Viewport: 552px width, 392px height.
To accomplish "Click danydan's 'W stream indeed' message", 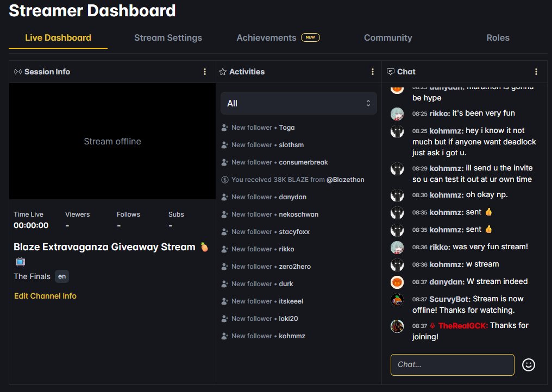I will tap(497, 281).
